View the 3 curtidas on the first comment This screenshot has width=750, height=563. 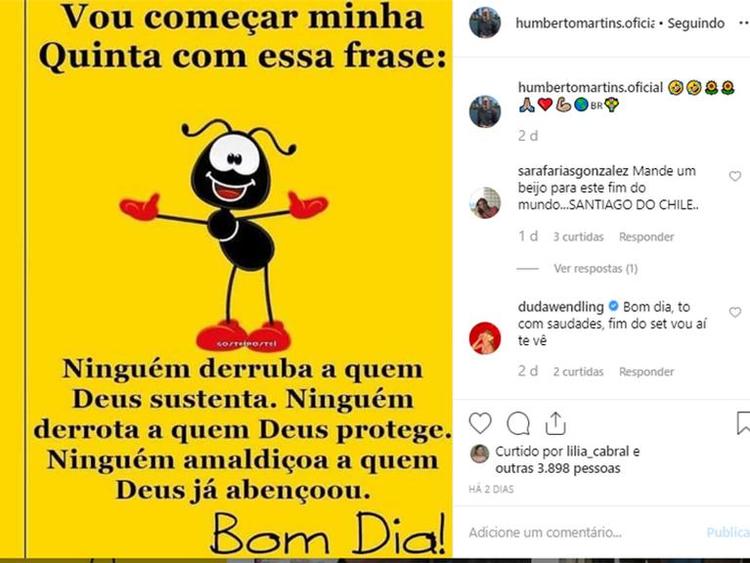(x=578, y=237)
